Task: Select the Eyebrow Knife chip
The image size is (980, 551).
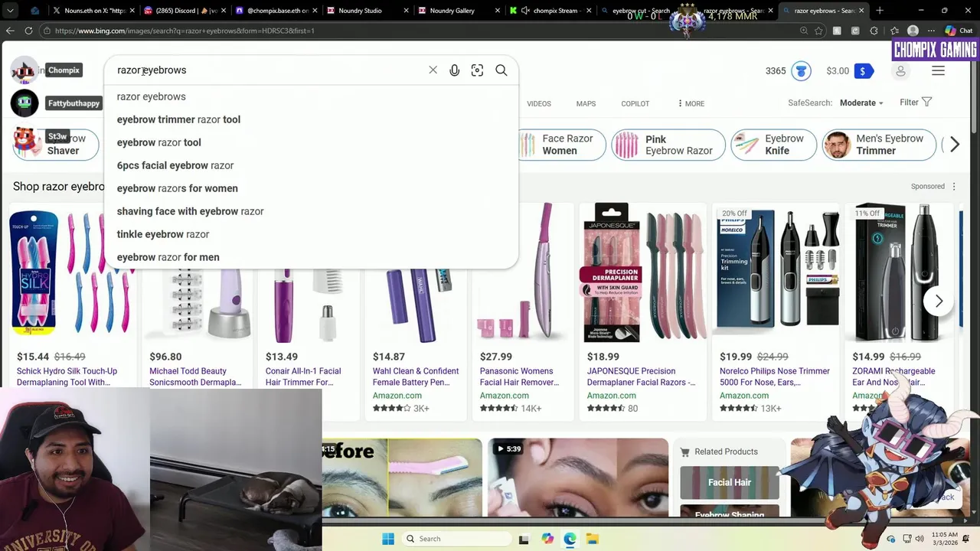Action: pyautogui.click(x=773, y=145)
